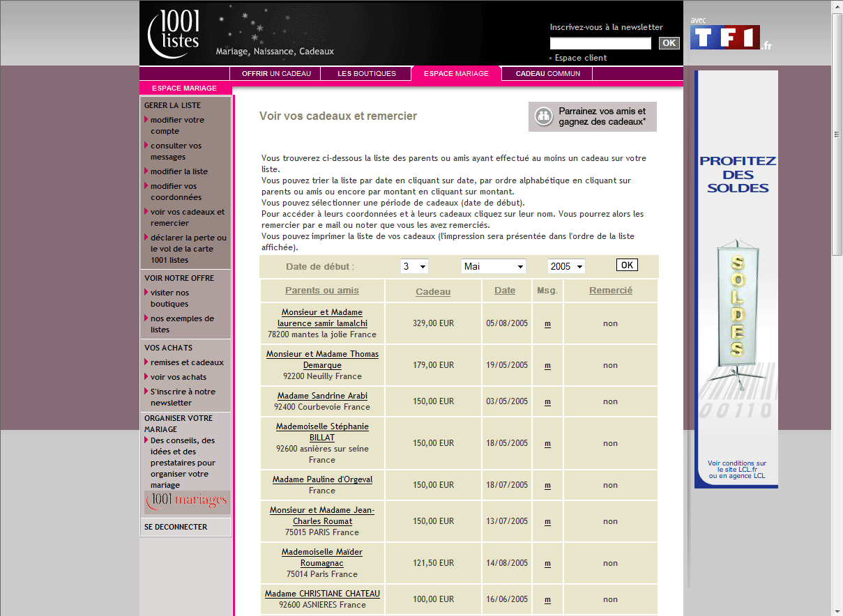Click message link for Madame Pauline d'Orgeval
Image resolution: width=843 pixels, height=616 pixels.
tap(547, 485)
